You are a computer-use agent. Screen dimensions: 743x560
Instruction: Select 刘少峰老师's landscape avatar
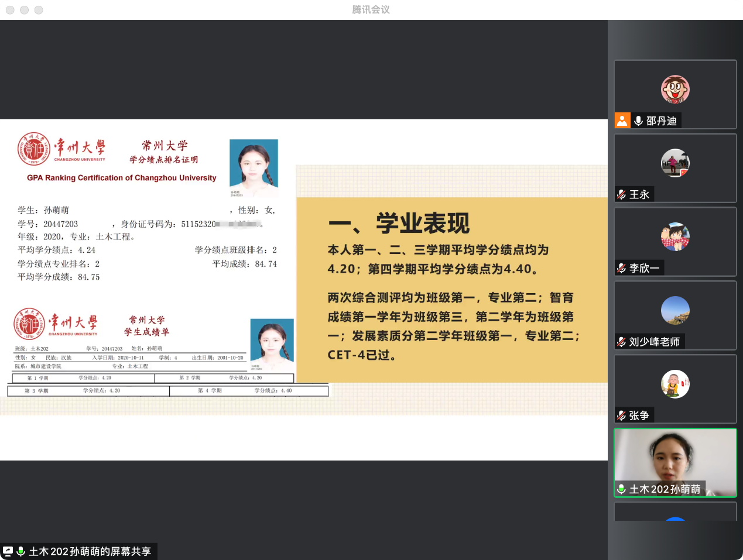click(675, 311)
